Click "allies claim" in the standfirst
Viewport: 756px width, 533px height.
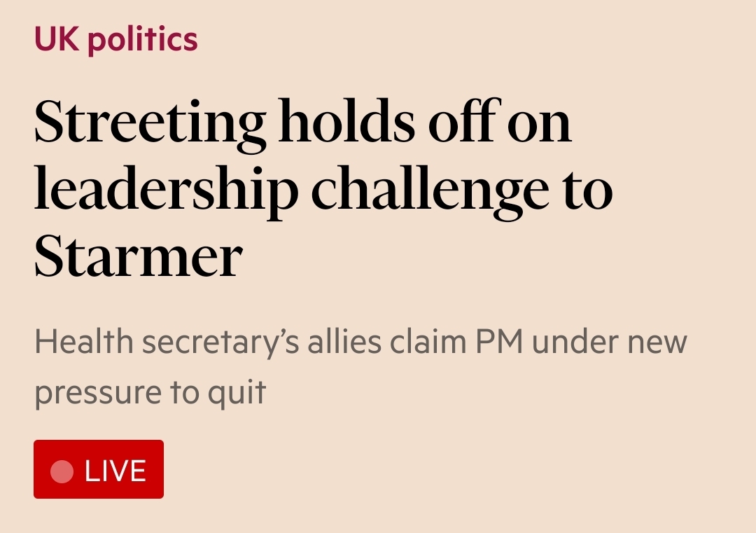[387, 342]
